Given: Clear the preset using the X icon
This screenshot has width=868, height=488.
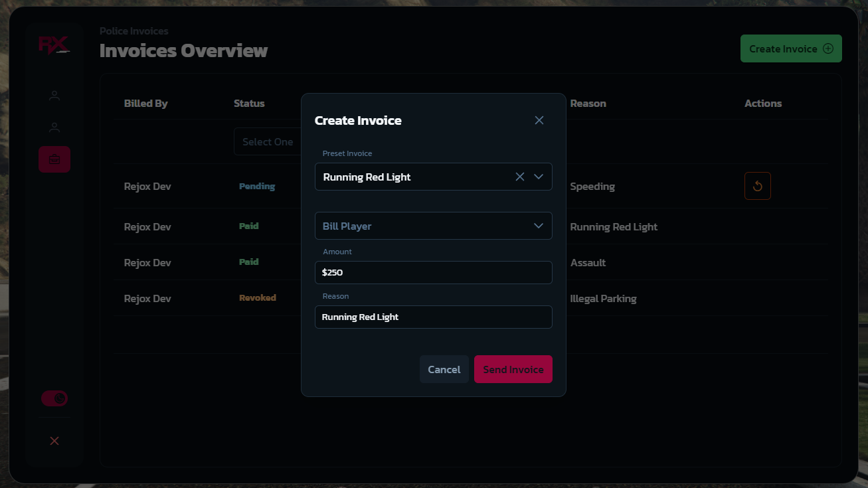Looking at the screenshot, I should [520, 177].
